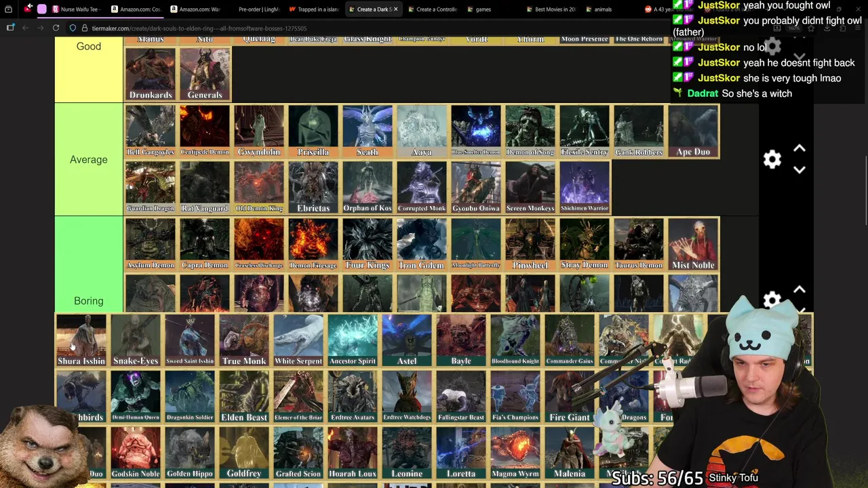This screenshot has width=868, height=488.
Task: Click the workspaces icon left of back arrow
Action: [10, 28]
